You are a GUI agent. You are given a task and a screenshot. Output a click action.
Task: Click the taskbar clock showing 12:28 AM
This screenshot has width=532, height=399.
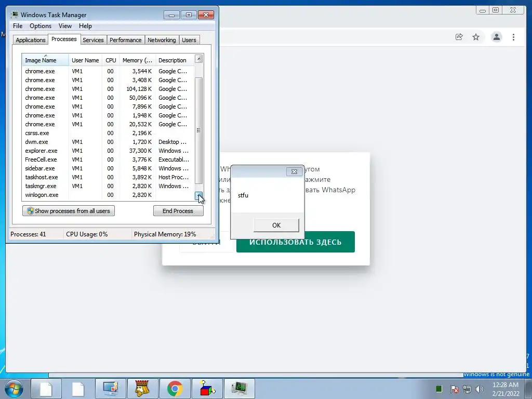coord(506,389)
